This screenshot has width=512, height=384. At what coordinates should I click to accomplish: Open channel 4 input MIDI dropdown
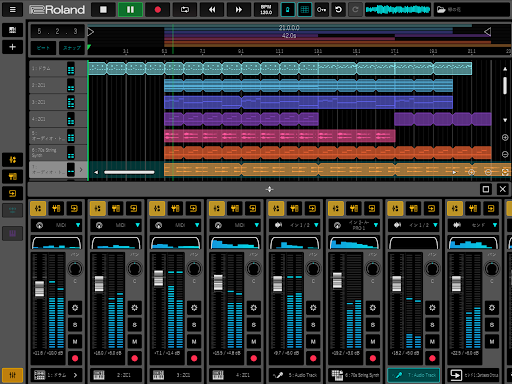coord(235,225)
